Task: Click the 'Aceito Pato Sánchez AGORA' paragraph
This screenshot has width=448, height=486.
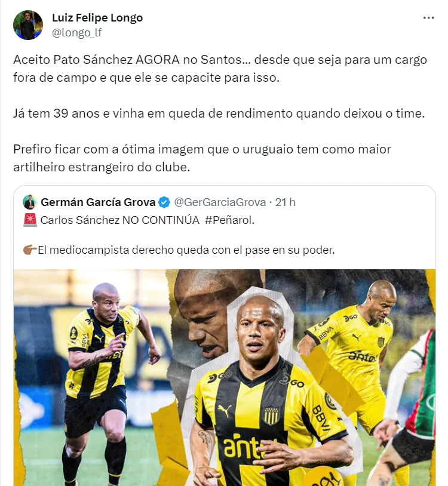Action: pos(220,69)
